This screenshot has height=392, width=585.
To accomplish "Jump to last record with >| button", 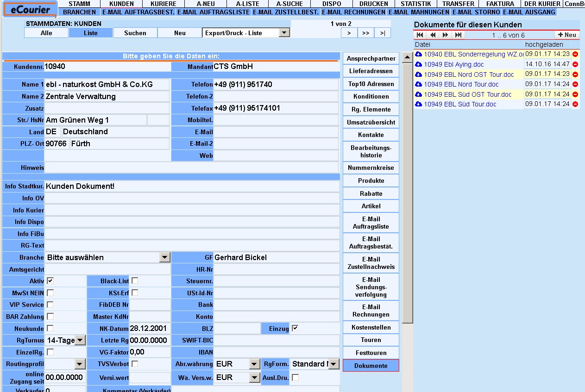I will 383,33.
